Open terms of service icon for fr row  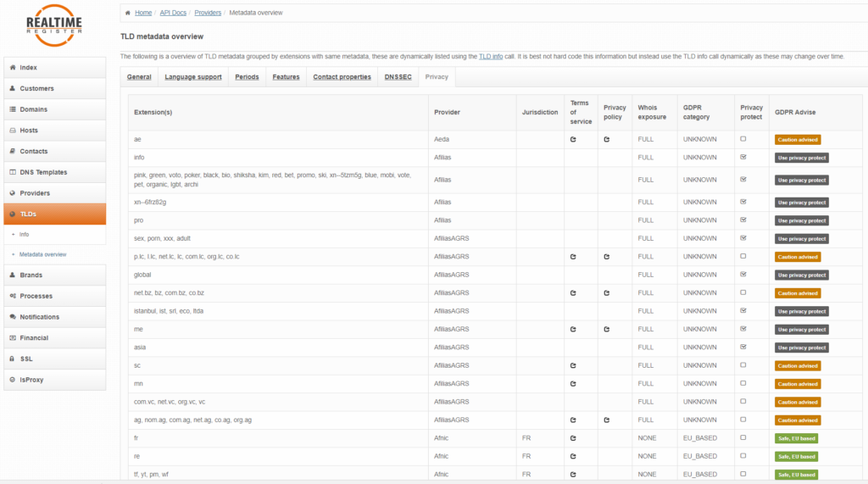pos(573,438)
